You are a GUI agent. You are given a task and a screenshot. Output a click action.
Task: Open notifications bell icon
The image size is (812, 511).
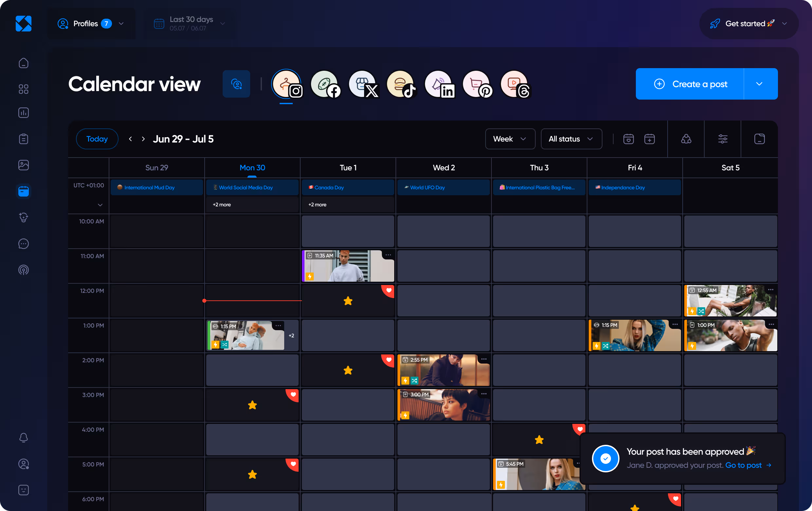click(23, 438)
